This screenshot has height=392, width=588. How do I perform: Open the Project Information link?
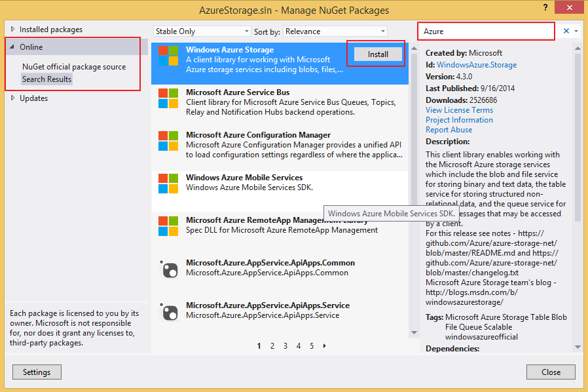(459, 120)
